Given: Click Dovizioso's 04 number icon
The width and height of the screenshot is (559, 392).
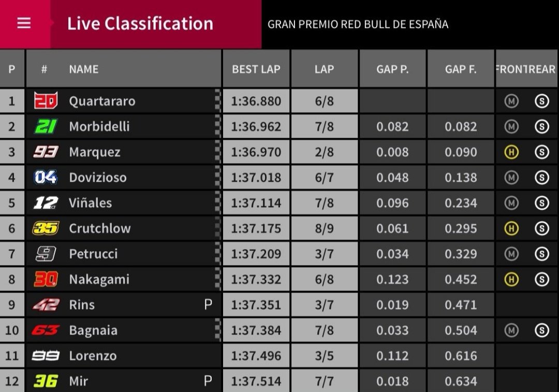Looking at the screenshot, I should tap(46, 177).
